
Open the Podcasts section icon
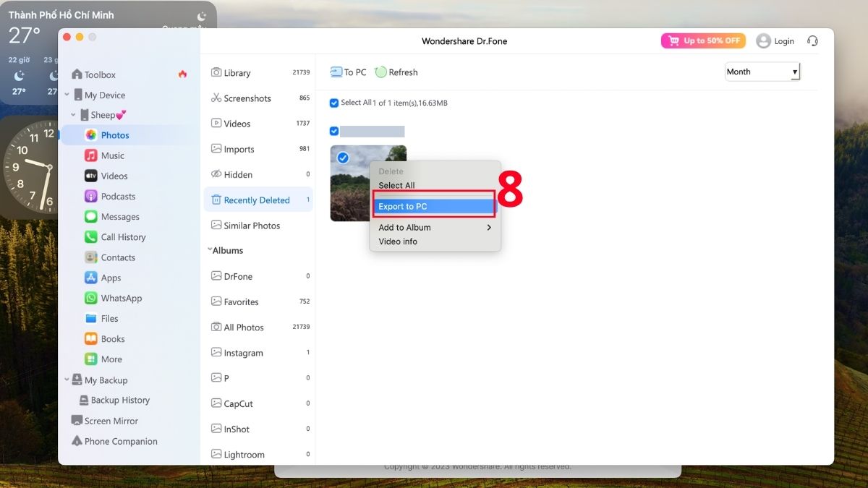point(90,196)
